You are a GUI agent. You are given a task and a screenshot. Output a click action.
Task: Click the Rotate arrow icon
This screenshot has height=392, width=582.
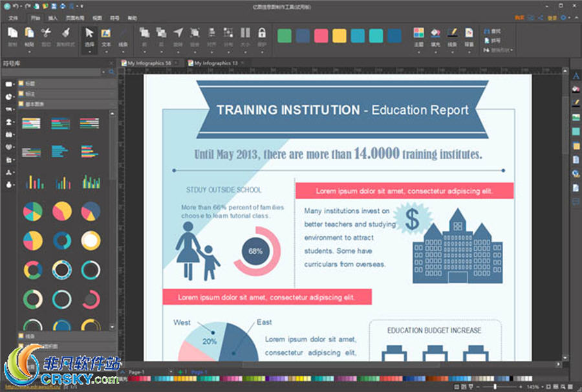point(178,32)
